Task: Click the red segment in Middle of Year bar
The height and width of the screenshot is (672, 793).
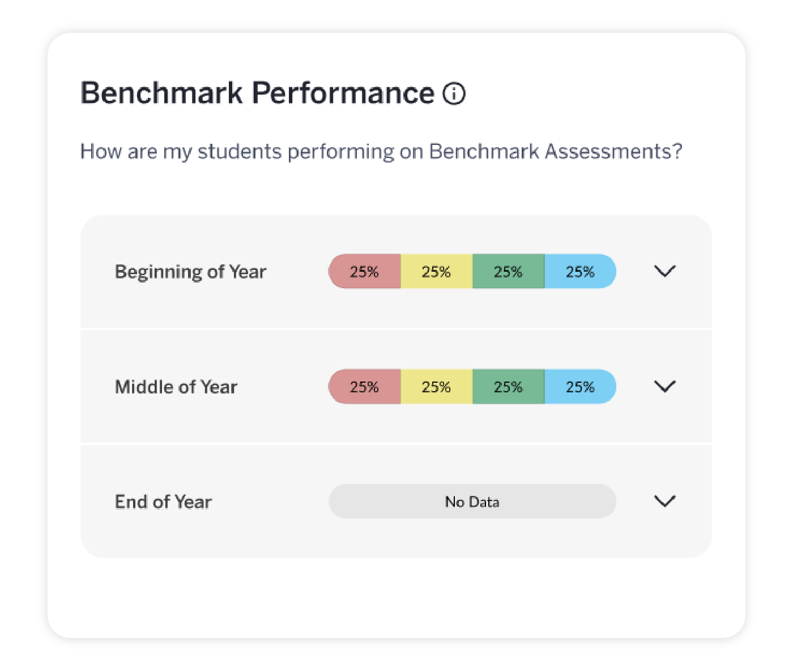Action: click(365, 387)
